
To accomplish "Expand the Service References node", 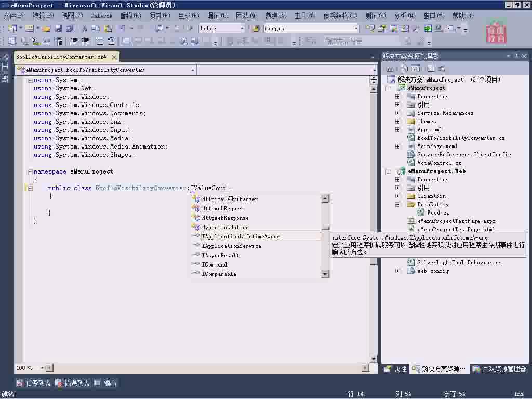I will tap(397, 113).
